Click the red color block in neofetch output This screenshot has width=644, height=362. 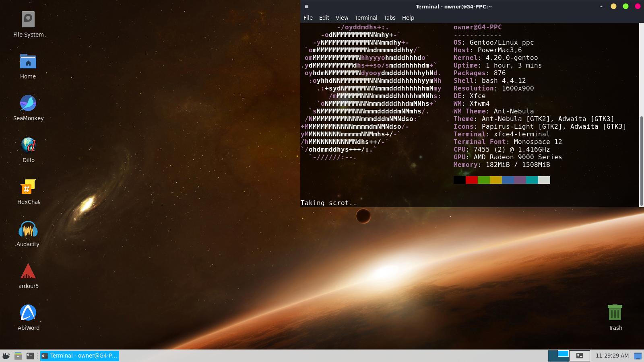point(472,180)
